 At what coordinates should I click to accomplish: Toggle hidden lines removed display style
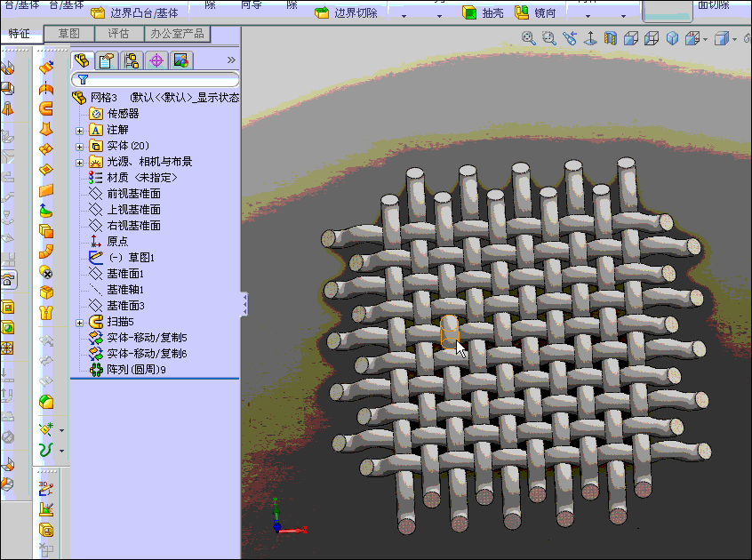(x=630, y=38)
